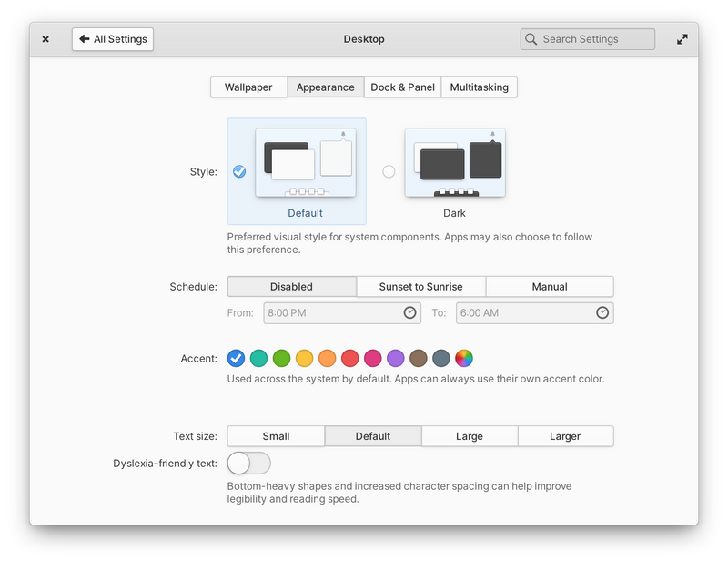This screenshot has width=728, height=561.
Task: Set schedule to Sunset to Sunrise
Action: coord(420,287)
